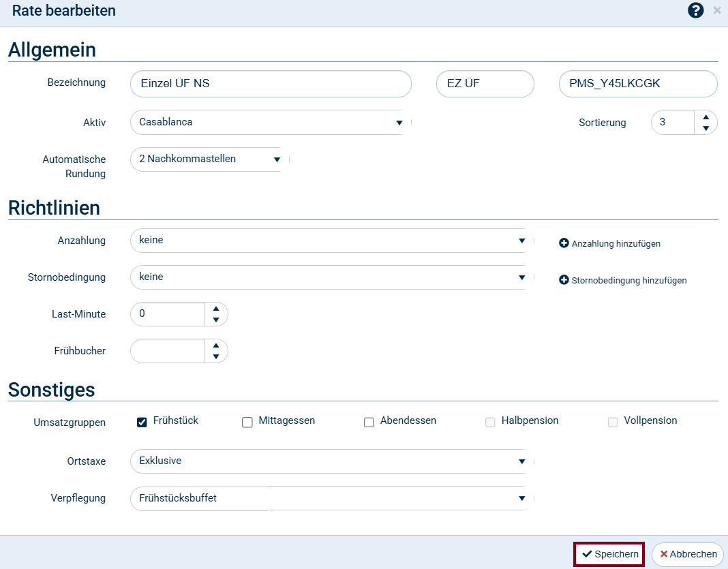This screenshot has width=728, height=569.
Task: Tick the Abendessen checkbox
Action: (x=369, y=422)
